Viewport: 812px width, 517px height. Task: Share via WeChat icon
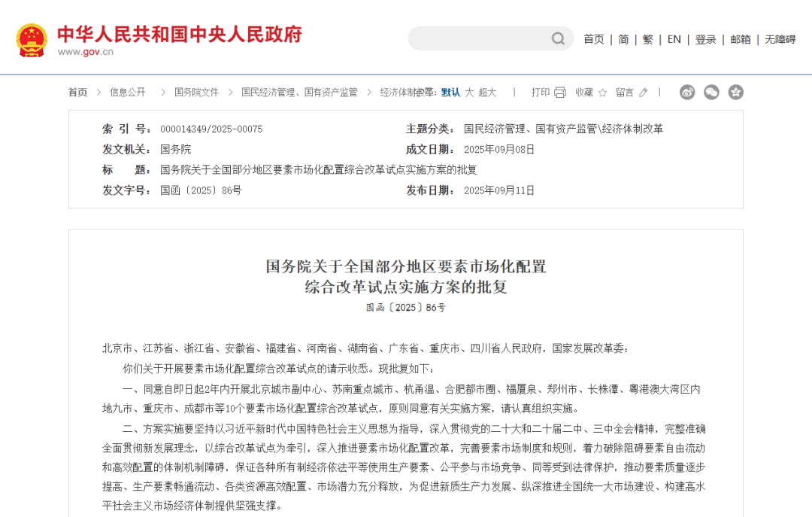(711, 93)
